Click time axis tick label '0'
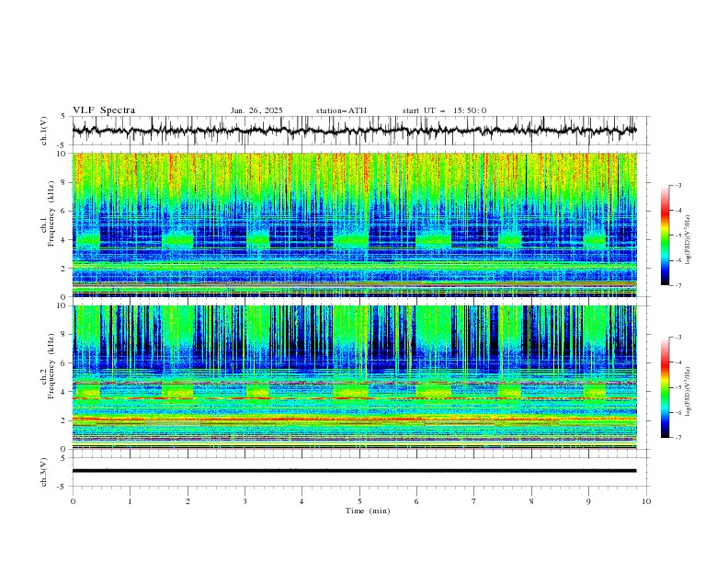Viewport: 728px width, 563px height. coord(73,501)
